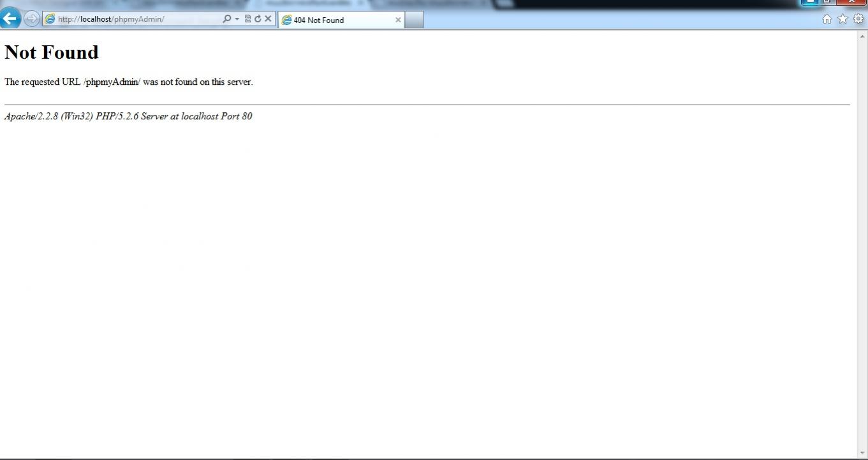Click the magnifier Search icon in address bar

click(226, 19)
